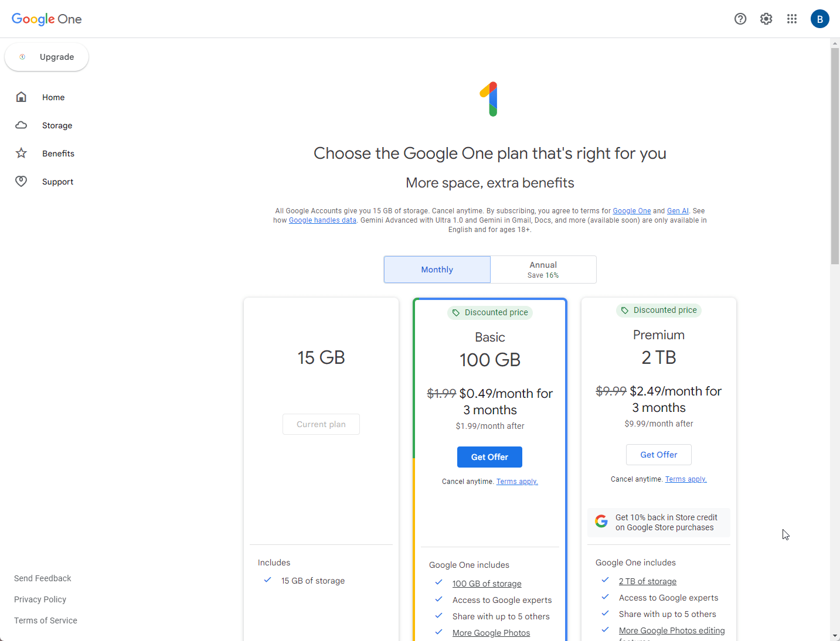Select the Storage cloud icon
This screenshot has width=840, height=641.
click(21, 125)
